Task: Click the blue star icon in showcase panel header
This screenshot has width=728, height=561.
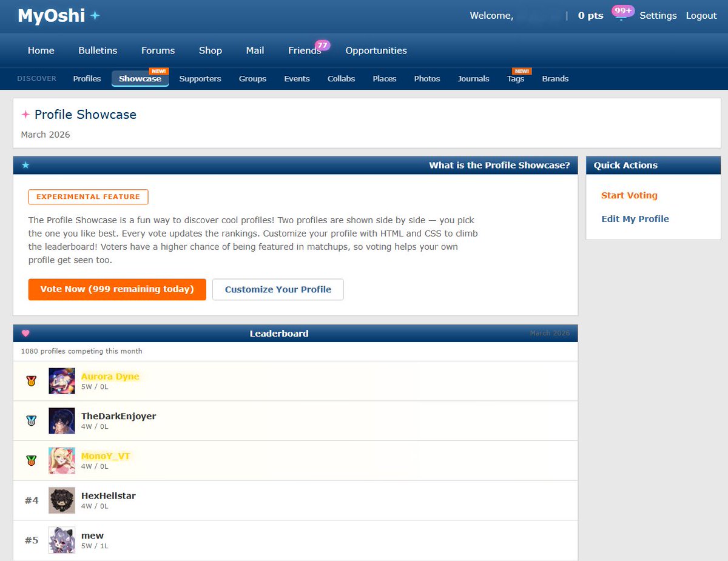Action: [25, 165]
